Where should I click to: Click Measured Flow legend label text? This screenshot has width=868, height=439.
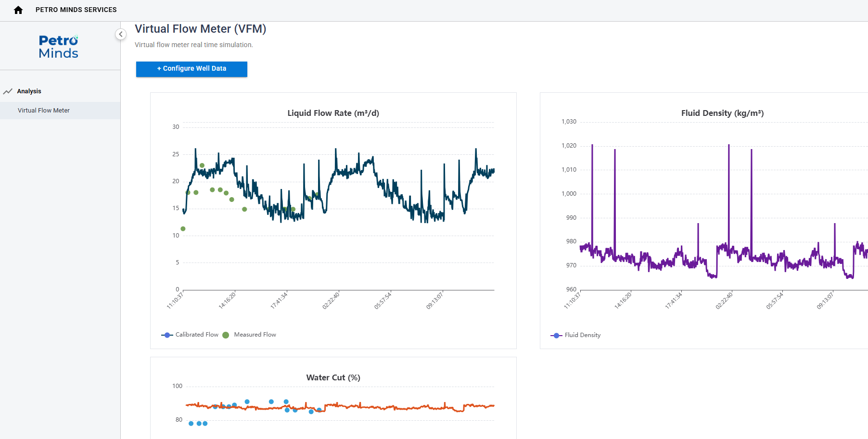(x=255, y=335)
